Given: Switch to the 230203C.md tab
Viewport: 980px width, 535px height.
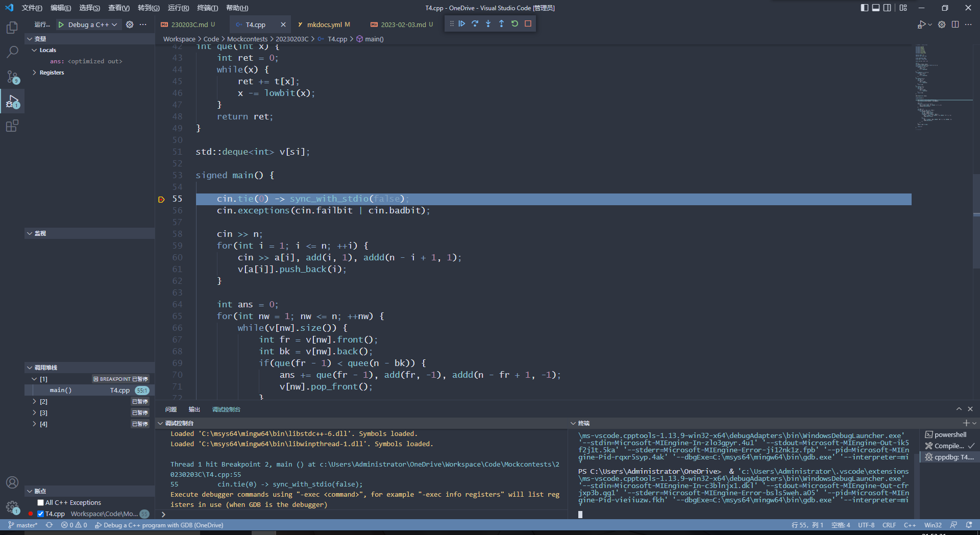Looking at the screenshot, I should point(189,25).
